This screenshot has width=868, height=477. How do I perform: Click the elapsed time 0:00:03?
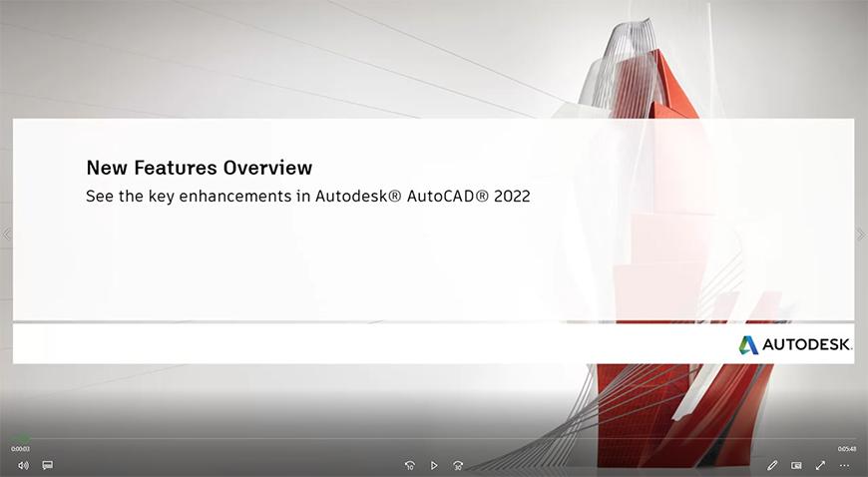pos(21,449)
